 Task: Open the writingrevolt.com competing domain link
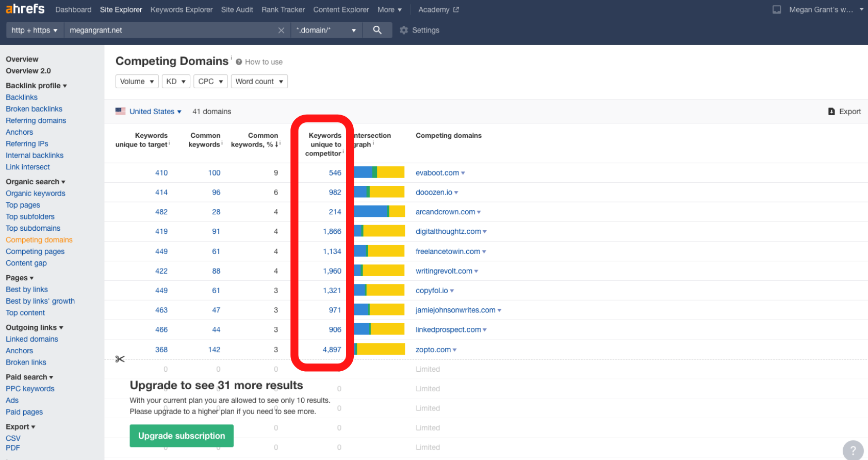tap(444, 271)
